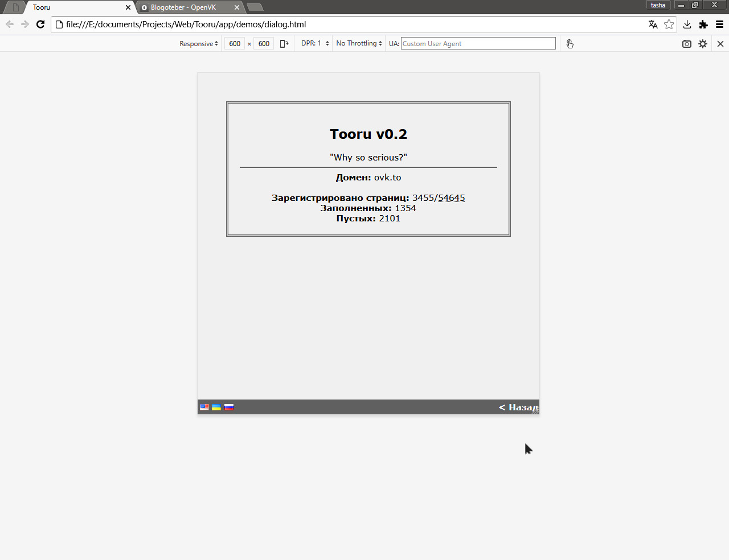Screen dimensions: 729x560
Task: Click the Назад back link
Action: click(518, 407)
